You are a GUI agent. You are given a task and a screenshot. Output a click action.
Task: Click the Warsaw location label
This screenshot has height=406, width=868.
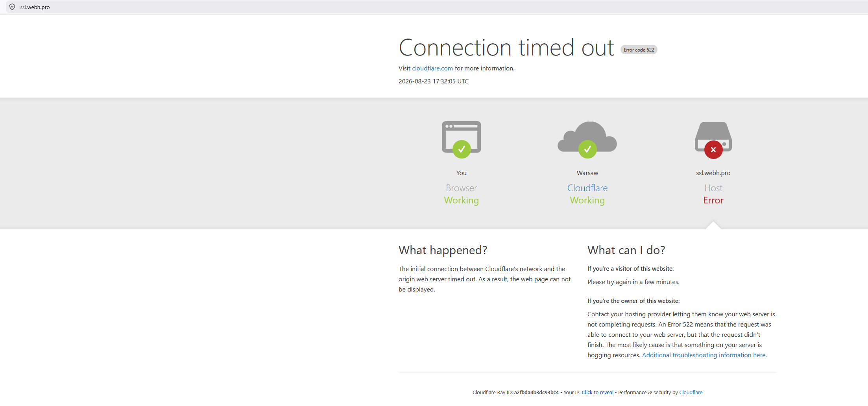tap(587, 173)
